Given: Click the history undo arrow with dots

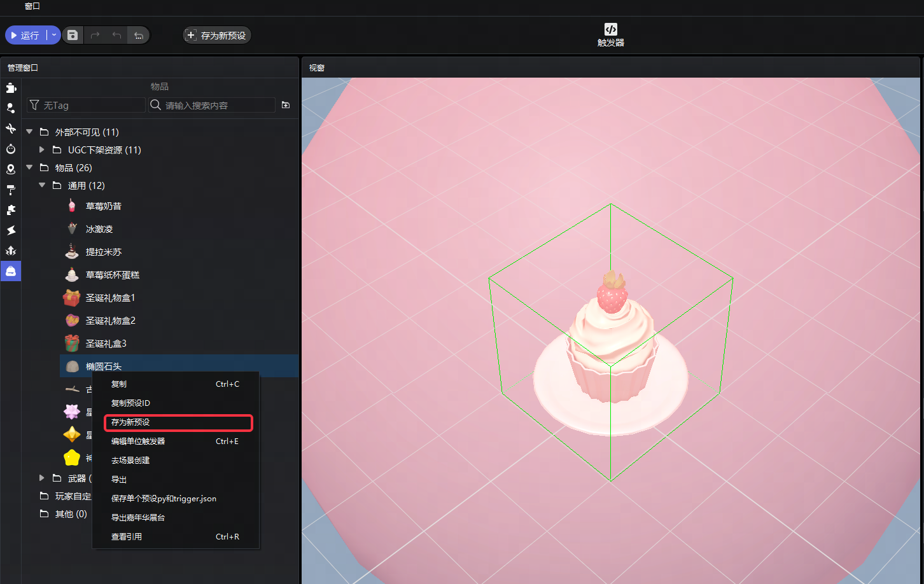Looking at the screenshot, I should [x=138, y=35].
